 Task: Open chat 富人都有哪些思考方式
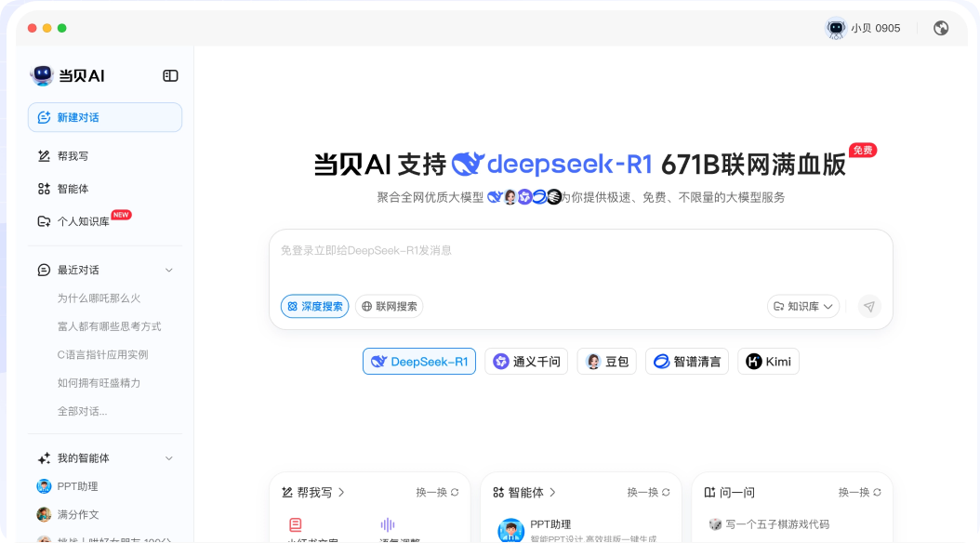click(110, 326)
